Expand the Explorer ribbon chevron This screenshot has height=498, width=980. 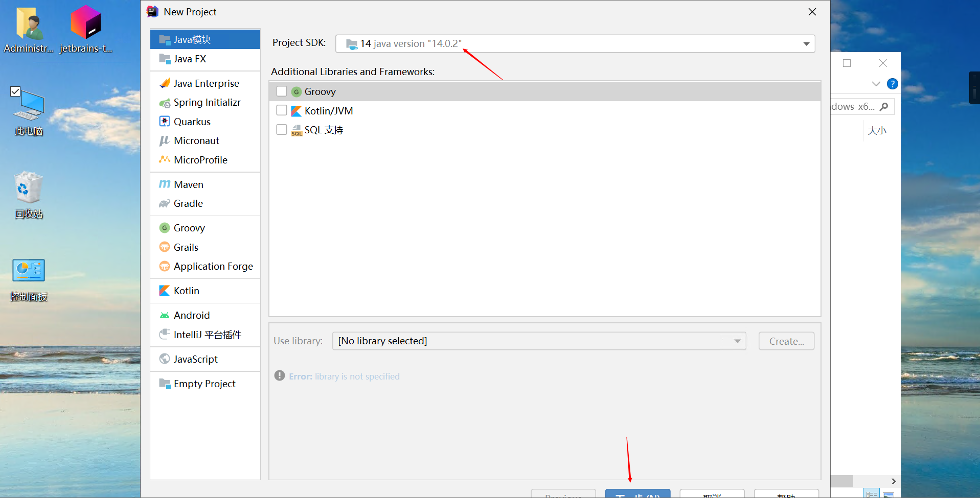876,84
